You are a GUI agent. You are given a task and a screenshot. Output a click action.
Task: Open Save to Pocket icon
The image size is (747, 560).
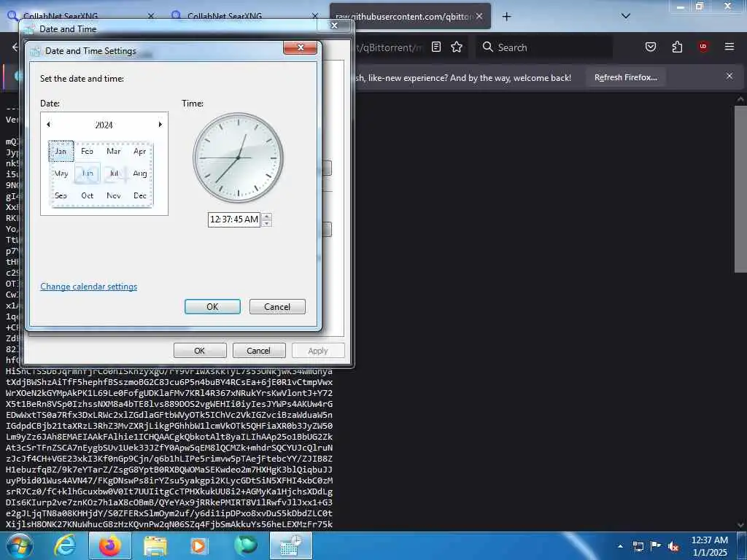tap(651, 47)
